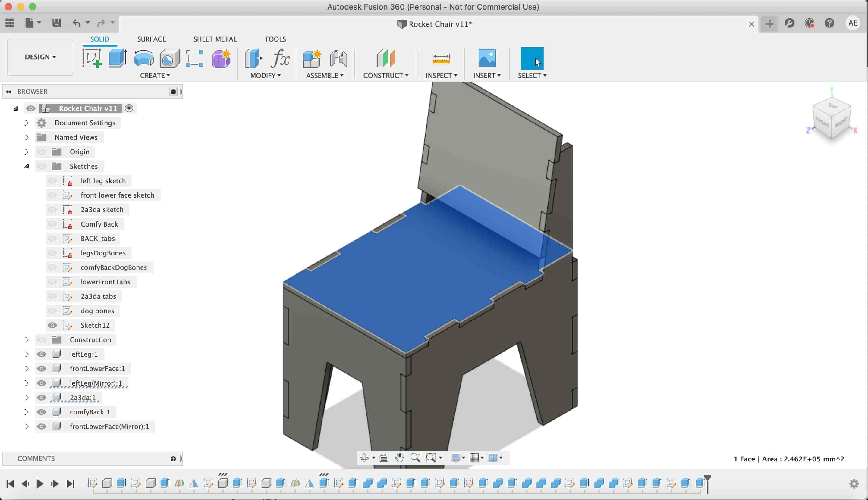The height and width of the screenshot is (500, 868).
Task: Open the Display Settings dropdown
Action: coord(458,458)
